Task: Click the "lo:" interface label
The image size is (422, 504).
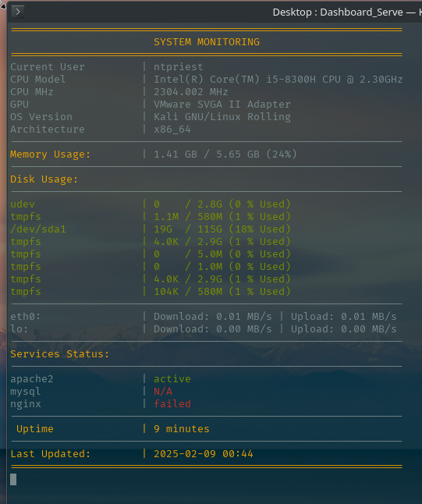Action: pos(20,329)
